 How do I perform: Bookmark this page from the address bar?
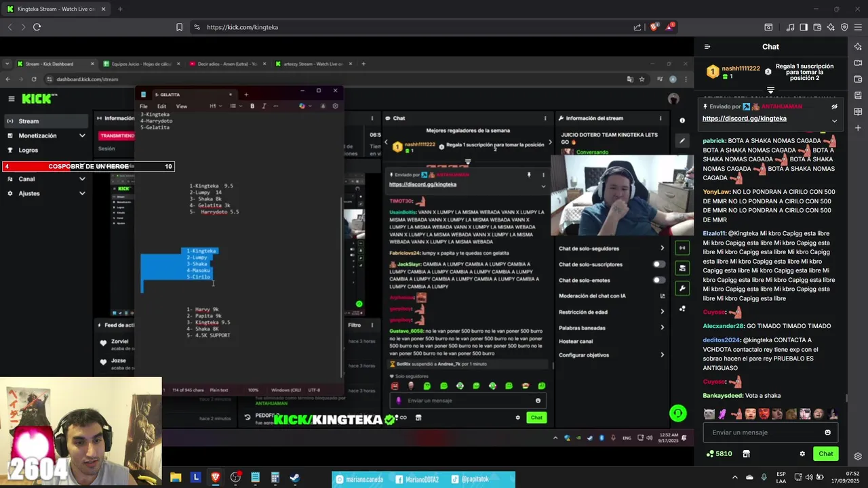tap(179, 27)
